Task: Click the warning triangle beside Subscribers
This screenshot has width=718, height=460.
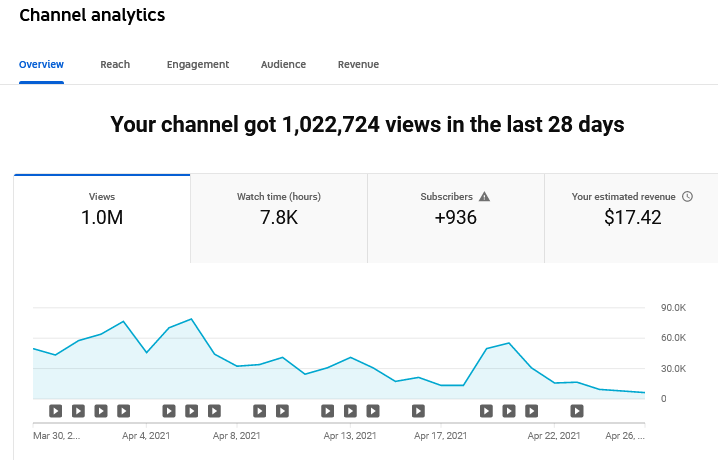Action: pyautogui.click(x=485, y=197)
